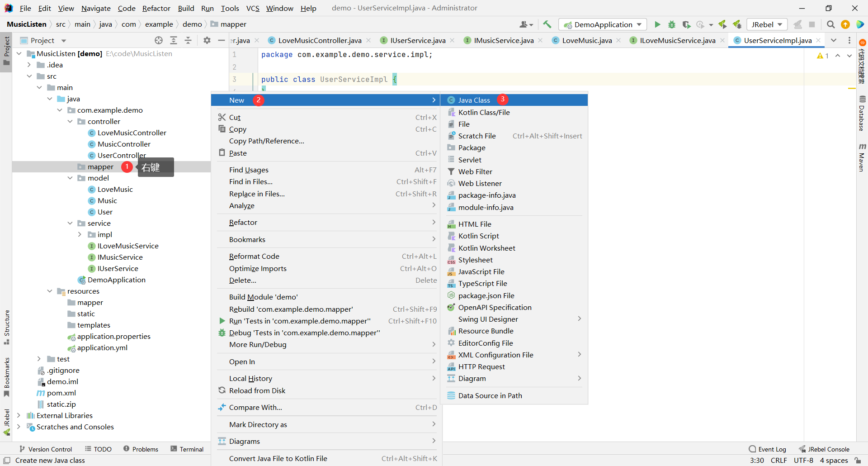Run DemoApplication with the green play icon
The width and height of the screenshot is (868, 466).
(x=657, y=24)
